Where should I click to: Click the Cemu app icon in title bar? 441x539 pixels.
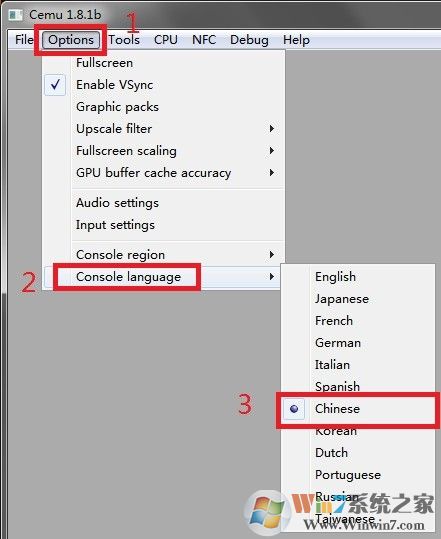coord(16,15)
